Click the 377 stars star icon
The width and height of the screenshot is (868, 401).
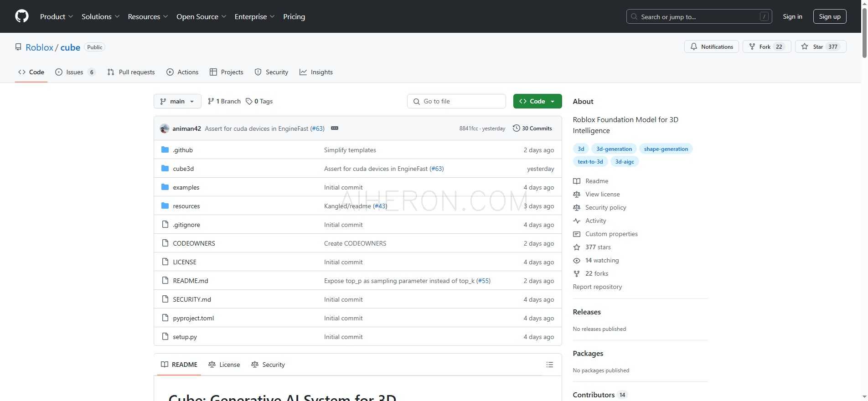577,247
